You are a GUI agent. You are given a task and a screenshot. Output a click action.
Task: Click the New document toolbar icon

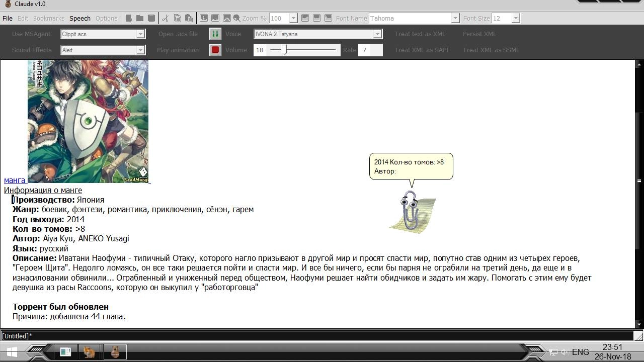click(x=129, y=18)
